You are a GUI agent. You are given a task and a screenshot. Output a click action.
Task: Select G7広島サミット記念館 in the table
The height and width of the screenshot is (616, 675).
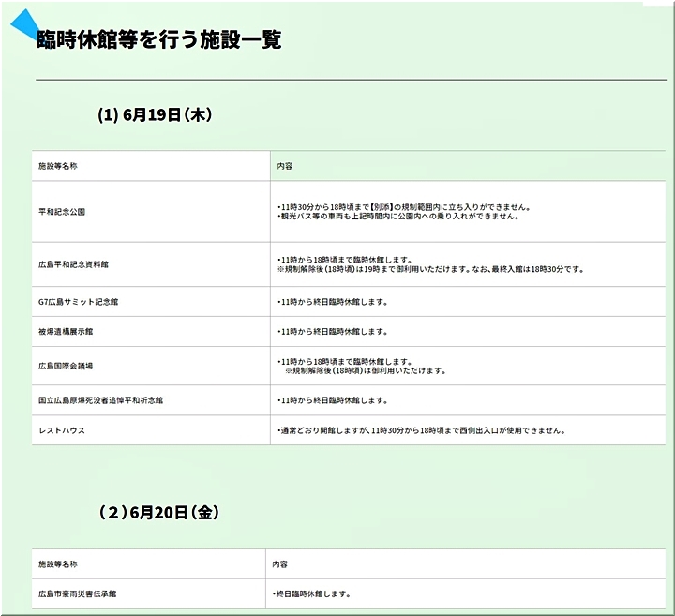(x=78, y=302)
